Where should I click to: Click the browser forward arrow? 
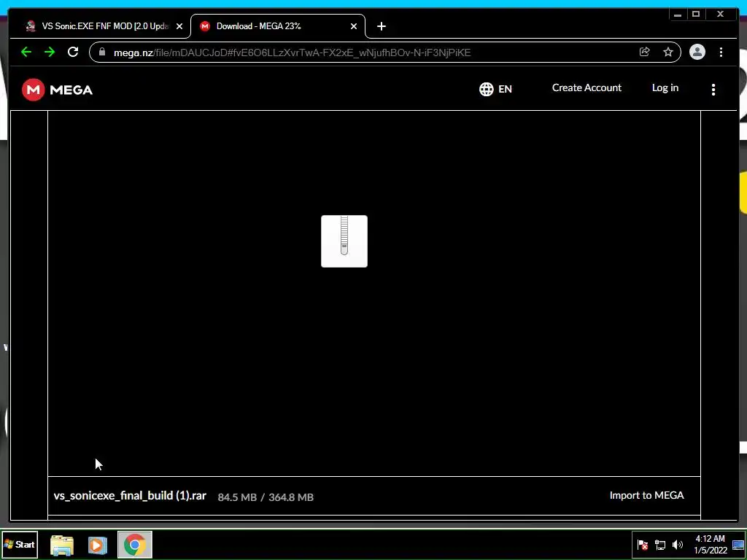pos(50,52)
